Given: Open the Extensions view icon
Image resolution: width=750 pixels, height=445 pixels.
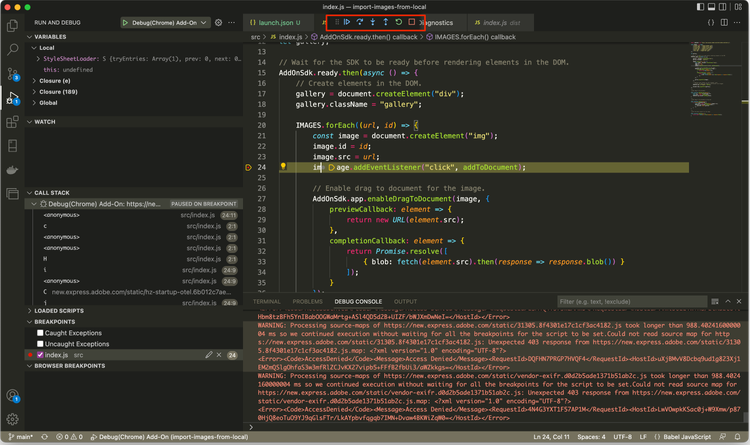Looking at the screenshot, I should coord(12,122).
